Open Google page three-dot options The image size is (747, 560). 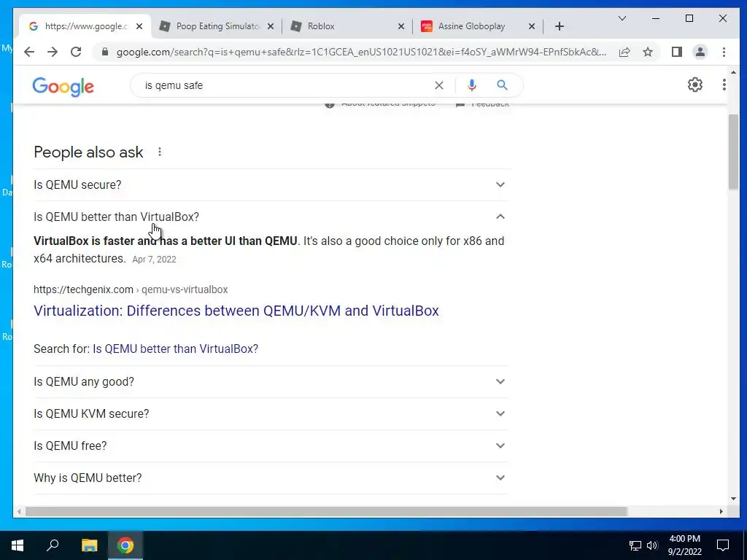[724, 85]
